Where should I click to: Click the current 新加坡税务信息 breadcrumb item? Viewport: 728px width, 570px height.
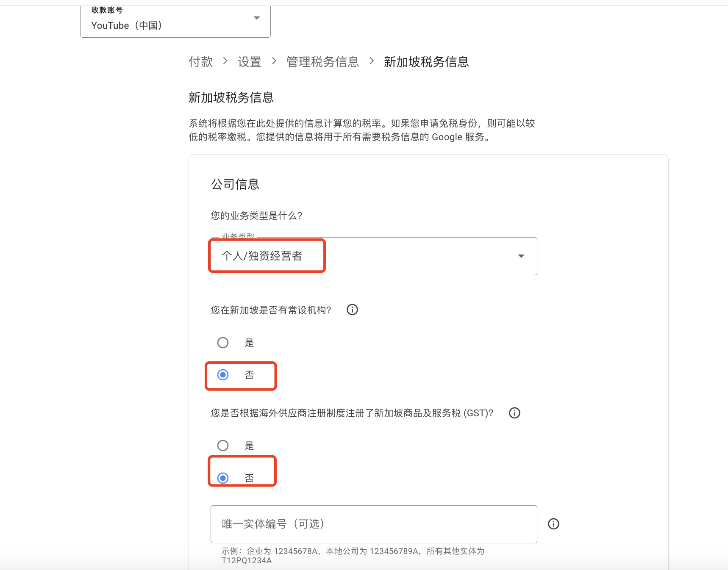[426, 62]
